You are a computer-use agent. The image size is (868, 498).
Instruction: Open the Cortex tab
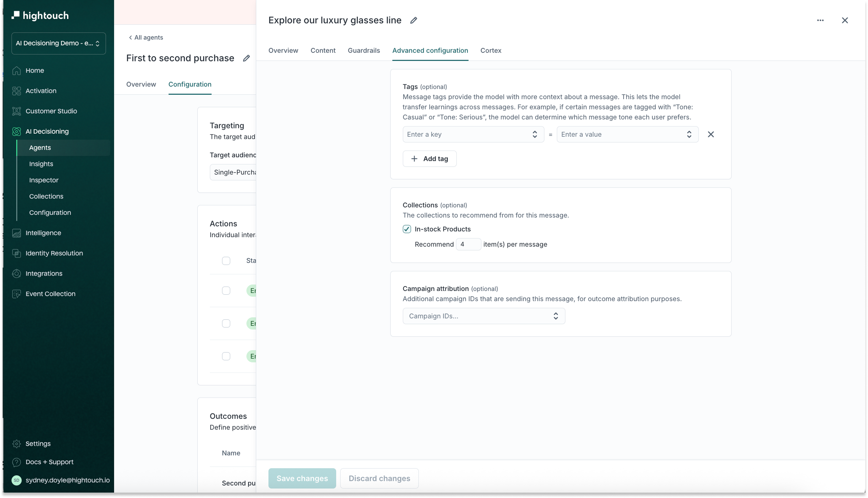coord(491,51)
